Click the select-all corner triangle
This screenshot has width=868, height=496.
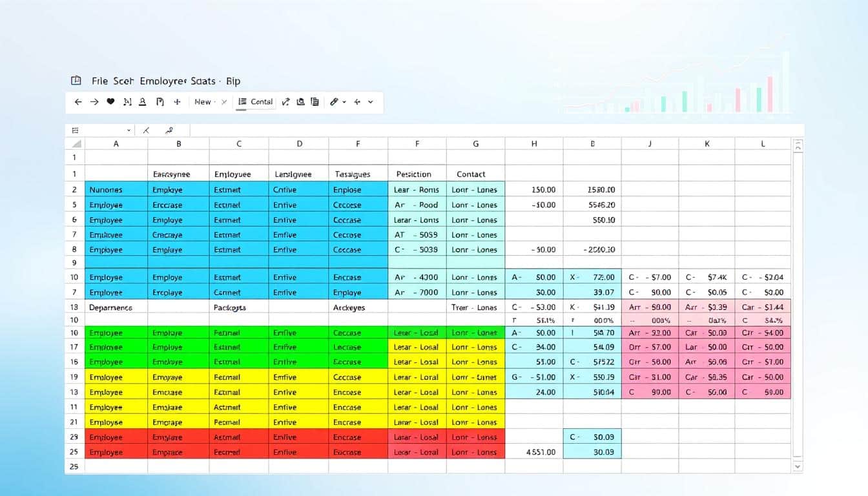[76, 144]
